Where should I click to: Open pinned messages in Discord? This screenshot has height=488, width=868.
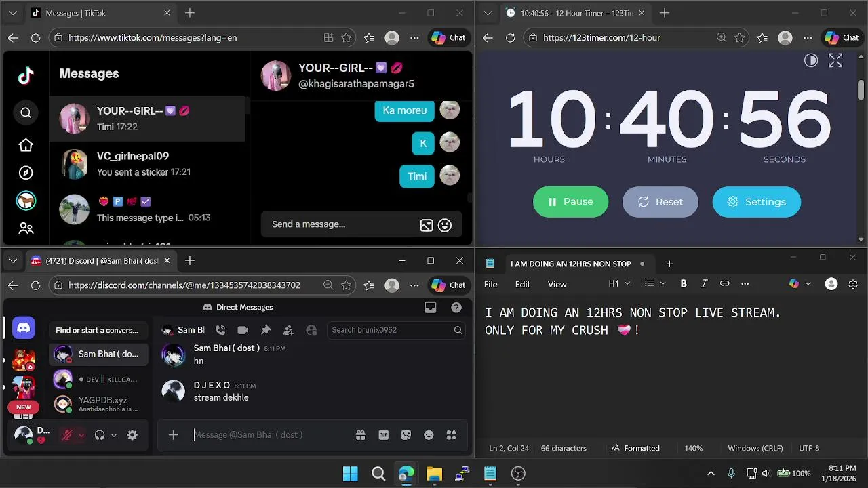[266, 330]
